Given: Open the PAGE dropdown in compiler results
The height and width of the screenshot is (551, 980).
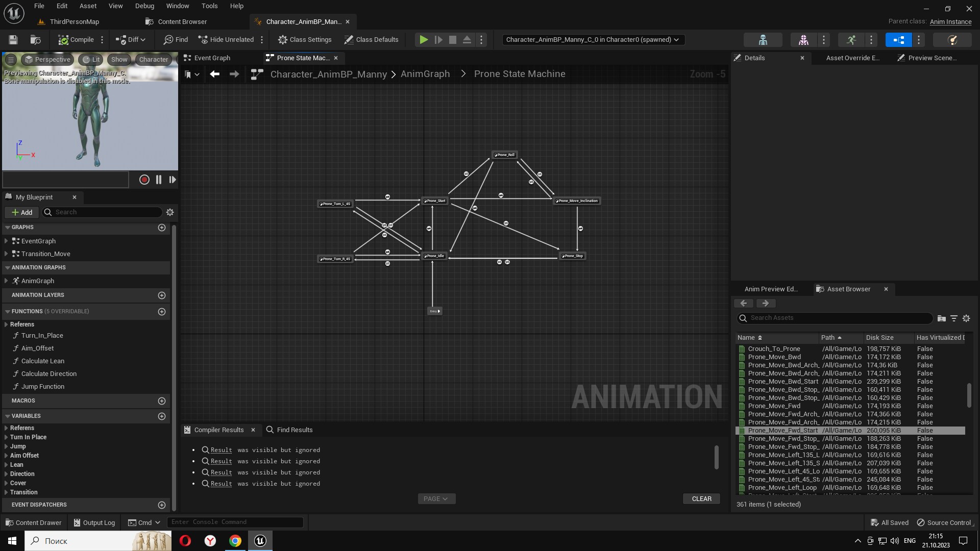Looking at the screenshot, I should point(436,499).
